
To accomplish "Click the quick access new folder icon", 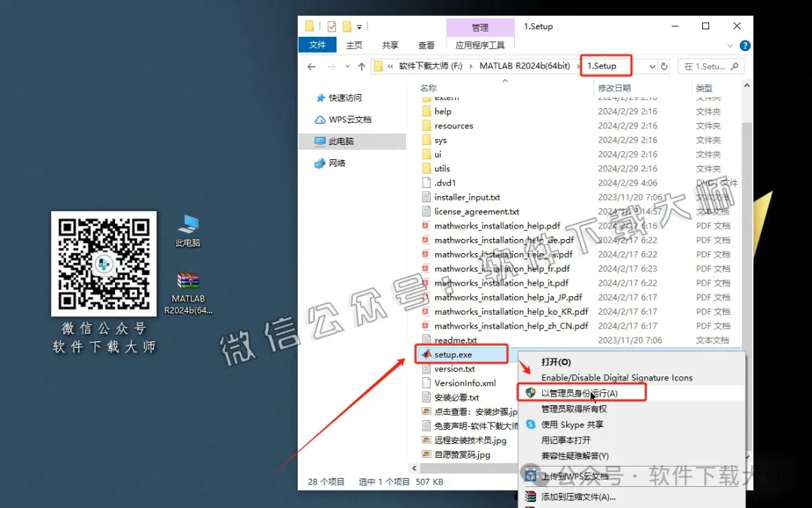I will tap(347, 26).
